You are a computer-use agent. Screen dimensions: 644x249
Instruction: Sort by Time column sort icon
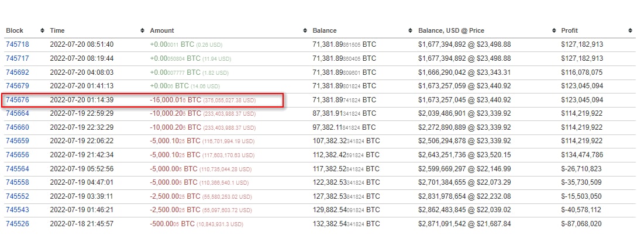(143, 30)
